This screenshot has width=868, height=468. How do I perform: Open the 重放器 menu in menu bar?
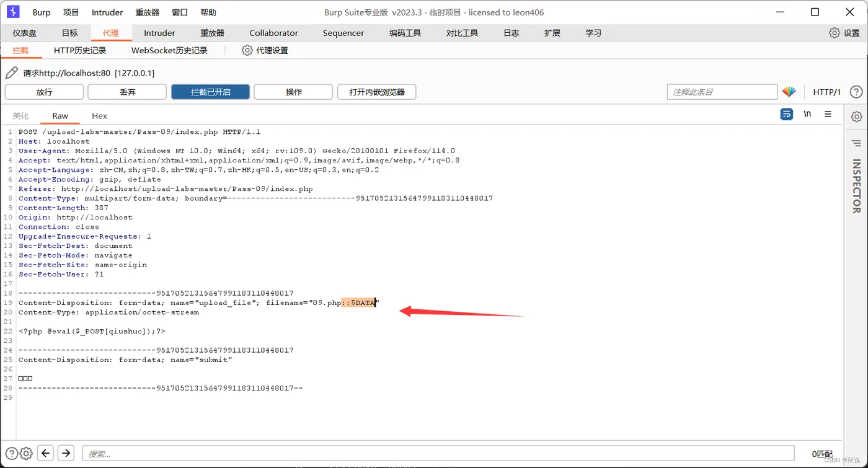(148, 12)
